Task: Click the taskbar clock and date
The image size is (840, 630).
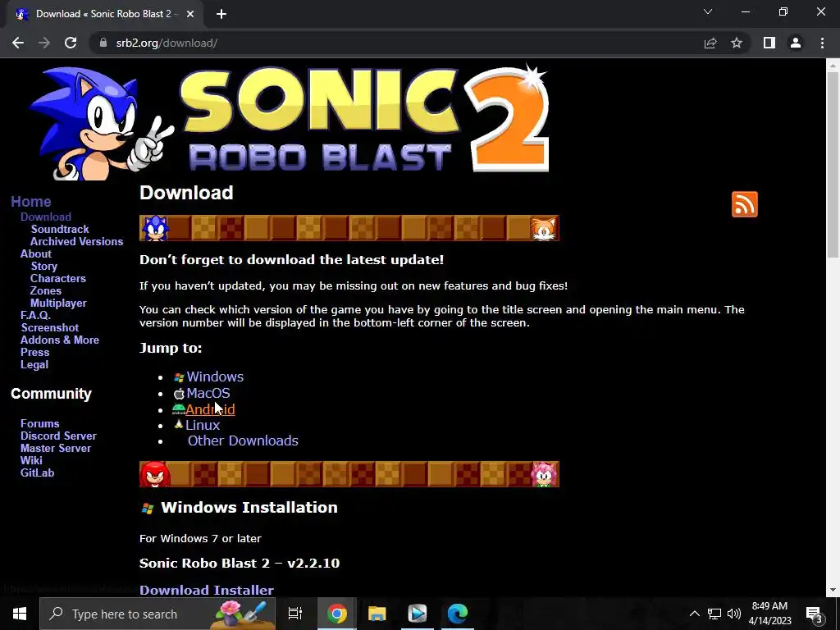Action: pyautogui.click(x=769, y=614)
